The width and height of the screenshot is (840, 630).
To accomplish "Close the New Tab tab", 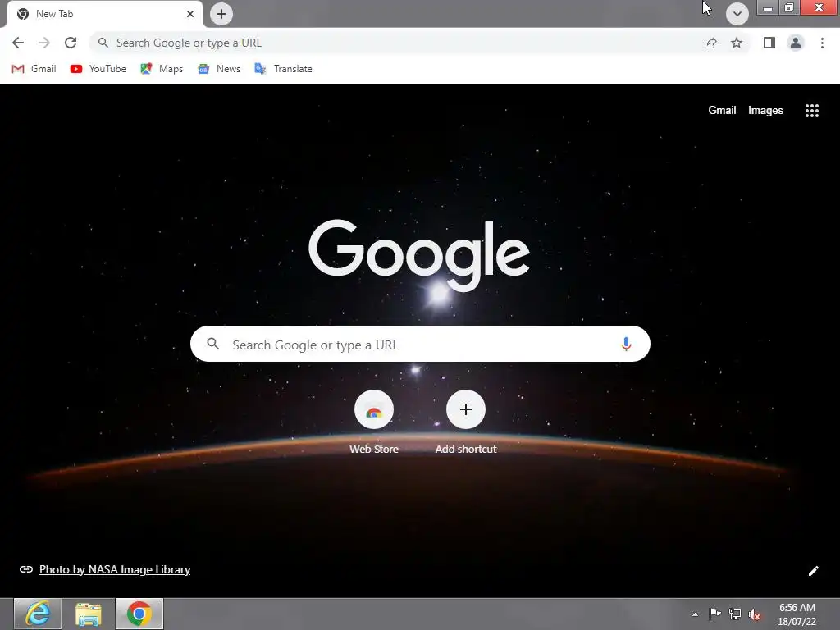I will [x=190, y=14].
